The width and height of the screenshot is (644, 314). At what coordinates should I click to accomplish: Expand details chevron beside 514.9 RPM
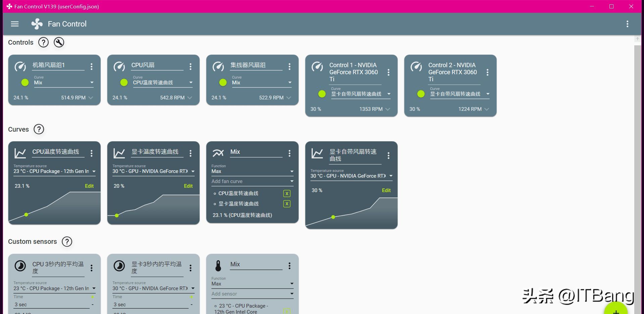tap(91, 98)
